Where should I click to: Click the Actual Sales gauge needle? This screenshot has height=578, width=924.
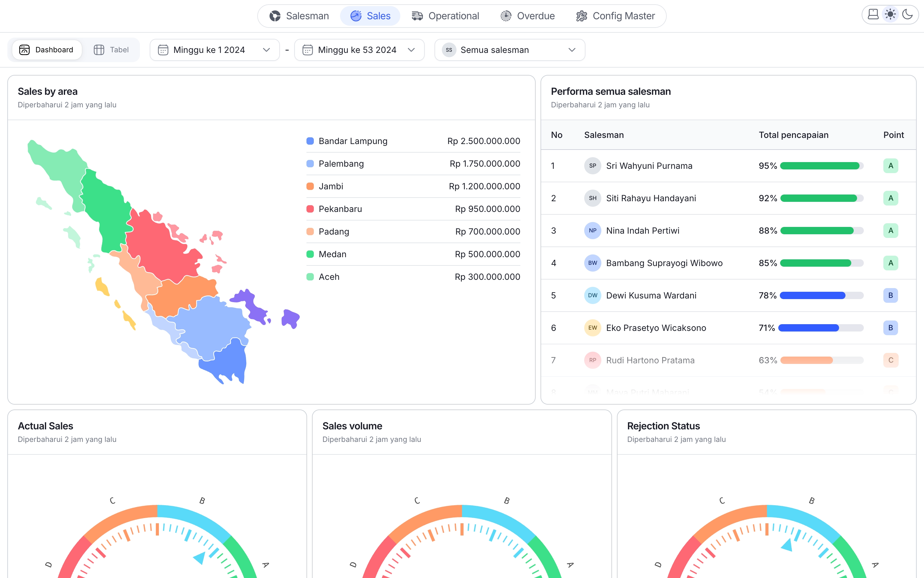[x=199, y=558]
